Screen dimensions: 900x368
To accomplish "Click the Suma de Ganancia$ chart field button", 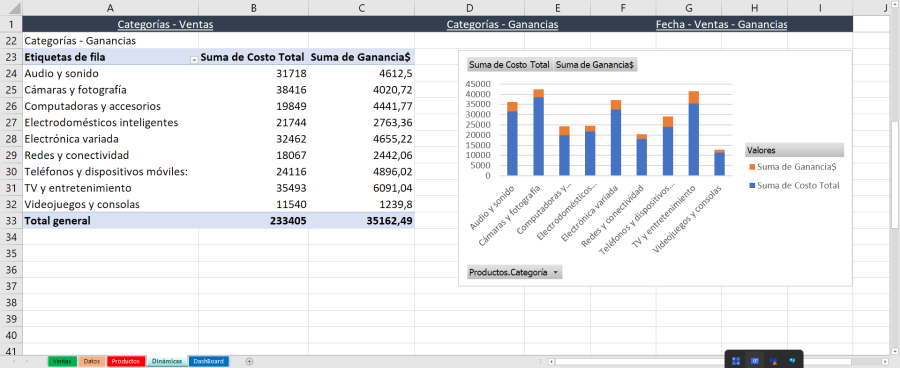I will tap(595, 65).
